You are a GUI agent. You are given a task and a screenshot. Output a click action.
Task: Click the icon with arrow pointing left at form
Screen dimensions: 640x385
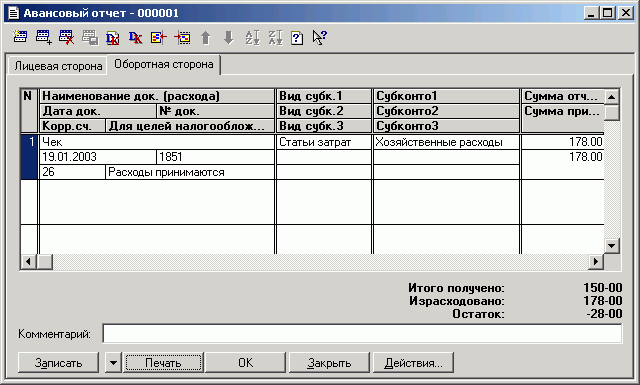point(158,38)
